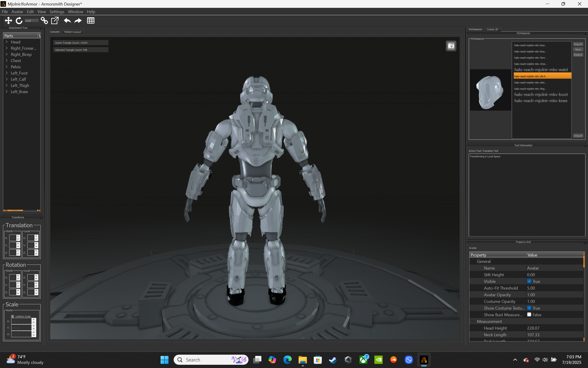Select halo-reach-mjolnir-mkv-knee workspace
The height and width of the screenshot is (368, 588).
(x=541, y=101)
